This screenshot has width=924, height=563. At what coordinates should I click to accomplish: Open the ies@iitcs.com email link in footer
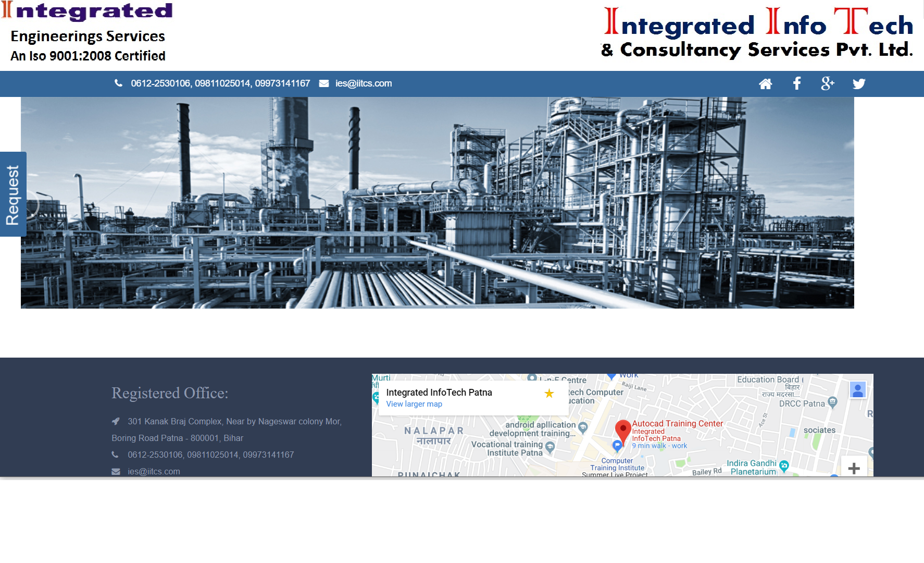tap(154, 471)
